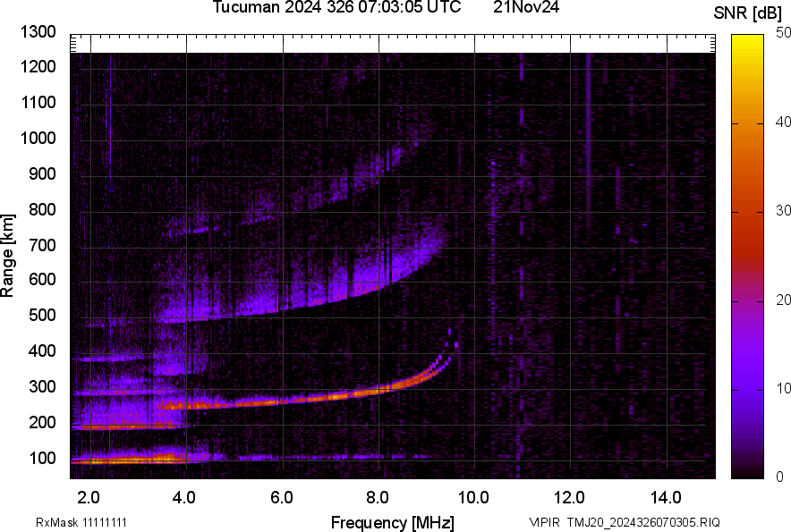The image size is (791, 532).
Task: Click the frequency tick label "4.0"
Action: [183, 498]
